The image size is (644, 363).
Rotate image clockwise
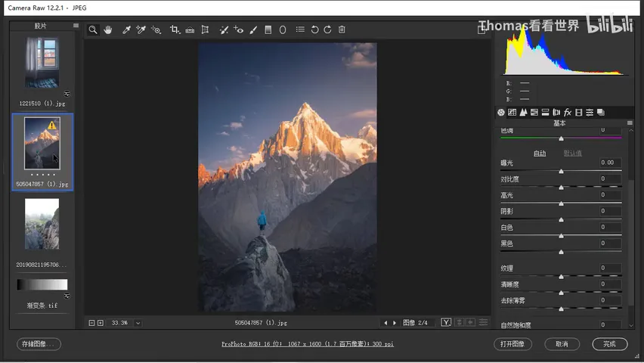[x=327, y=29]
